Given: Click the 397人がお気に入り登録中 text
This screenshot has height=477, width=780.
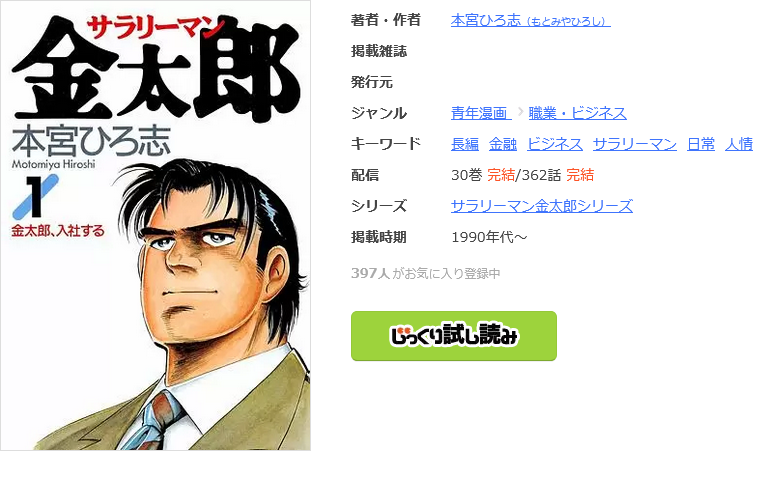Looking at the screenshot, I should click(425, 274).
